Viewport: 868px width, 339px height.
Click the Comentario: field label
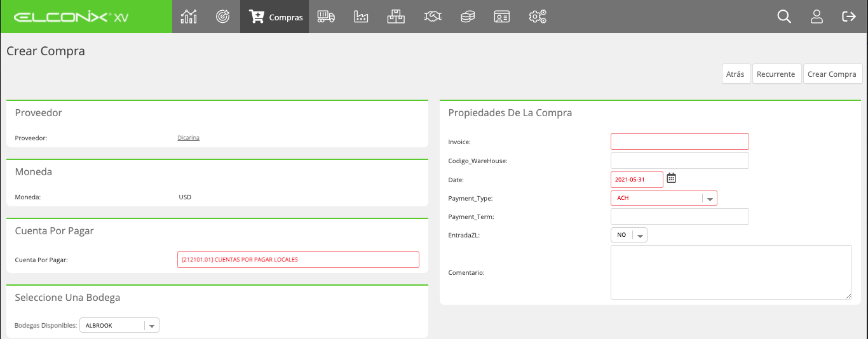click(x=466, y=272)
